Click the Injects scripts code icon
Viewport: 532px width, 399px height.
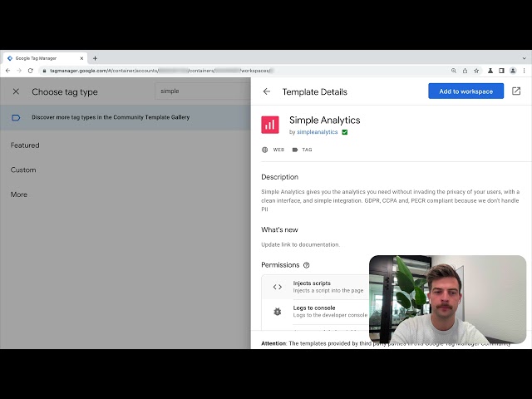pos(278,287)
